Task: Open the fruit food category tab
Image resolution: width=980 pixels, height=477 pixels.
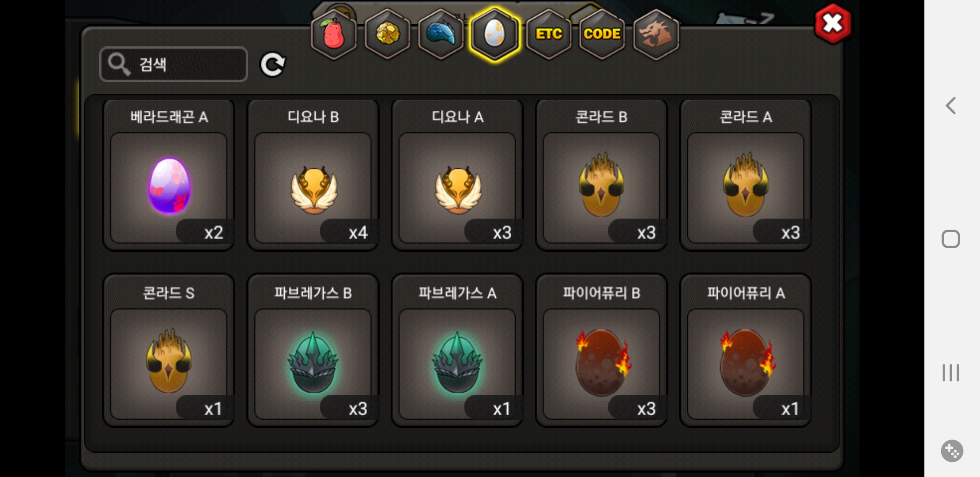Action: point(334,34)
